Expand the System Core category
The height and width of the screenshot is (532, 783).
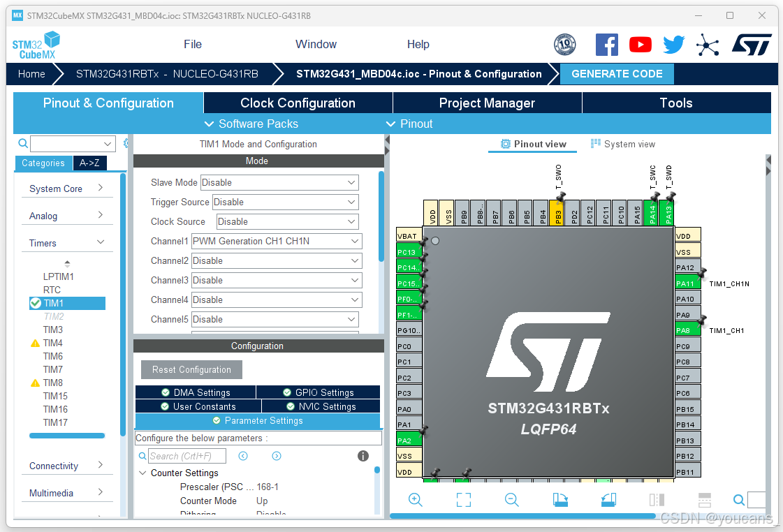(67, 189)
